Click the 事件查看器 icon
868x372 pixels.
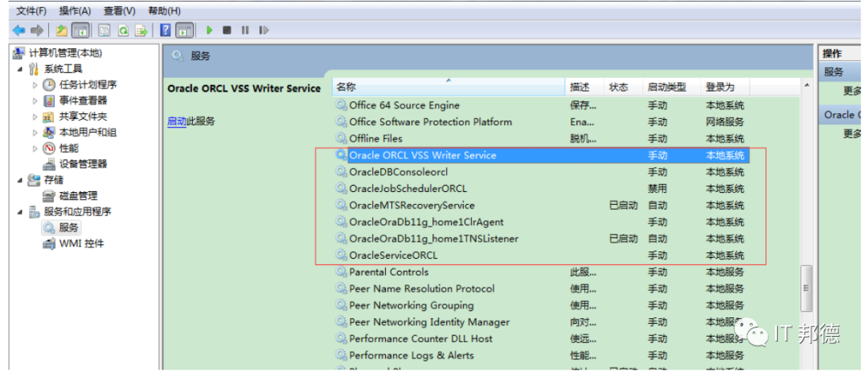coord(49,100)
